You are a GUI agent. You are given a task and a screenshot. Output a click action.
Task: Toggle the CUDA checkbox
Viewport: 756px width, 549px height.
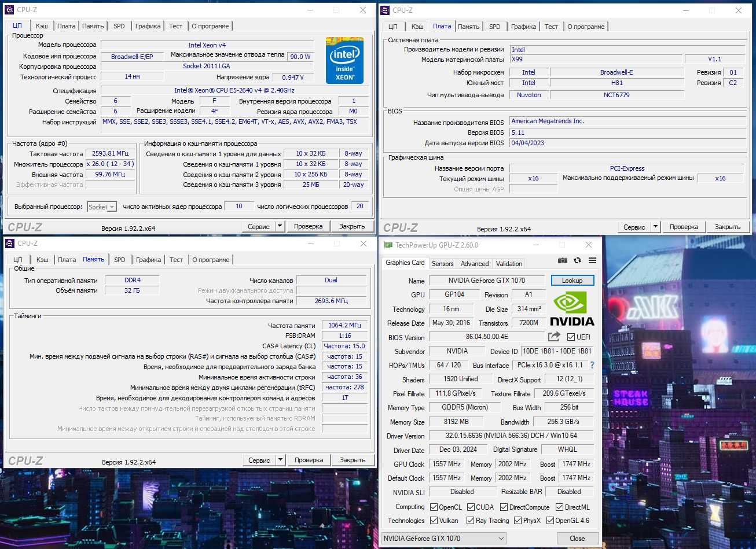tap(471, 507)
